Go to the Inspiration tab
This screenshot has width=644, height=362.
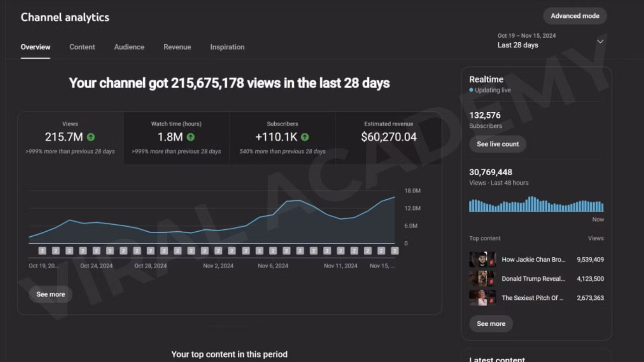click(x=227, y=47)
